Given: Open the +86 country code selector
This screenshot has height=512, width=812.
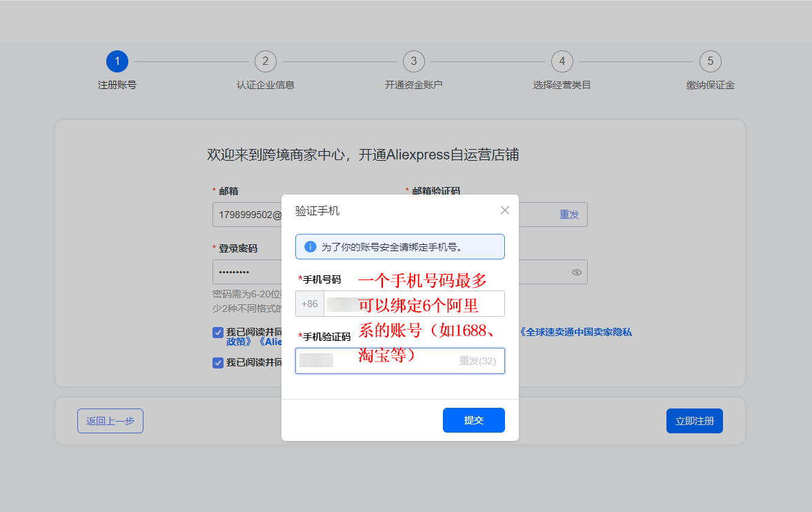Looking at the screenshot, I should click(310, 304).
